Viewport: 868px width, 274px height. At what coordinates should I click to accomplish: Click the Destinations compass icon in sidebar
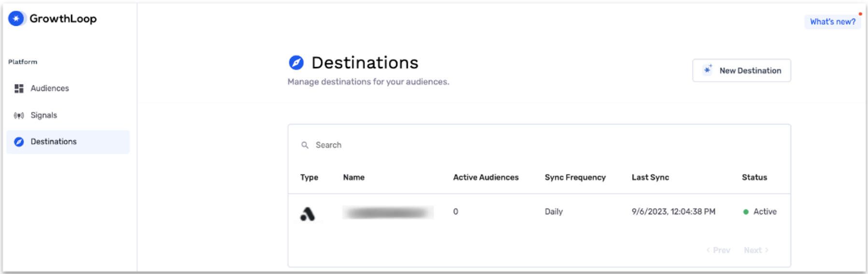click(x=19, y=142)
